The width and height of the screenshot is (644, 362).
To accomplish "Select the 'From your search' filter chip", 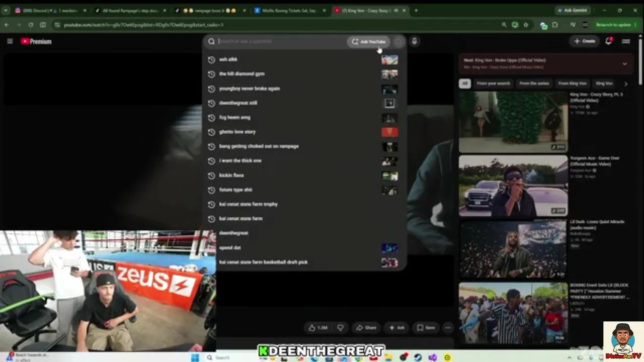I will (x=493, y=83).
